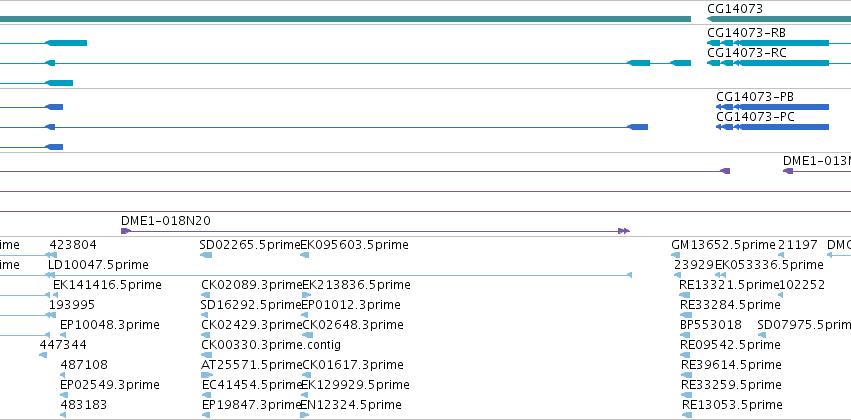Click EST GM13652.5prime
Viewport: 851px width, 420px height.
point(723,245)
